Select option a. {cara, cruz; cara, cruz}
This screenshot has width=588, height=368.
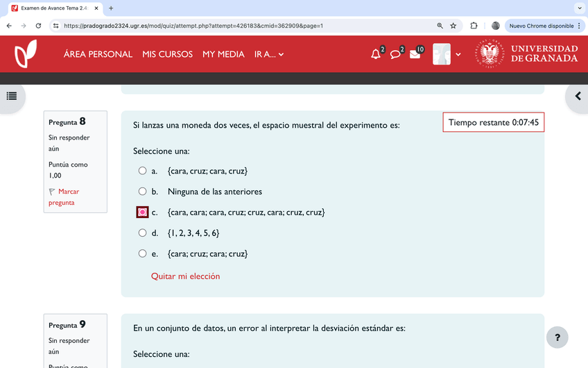tap(142, 171)
